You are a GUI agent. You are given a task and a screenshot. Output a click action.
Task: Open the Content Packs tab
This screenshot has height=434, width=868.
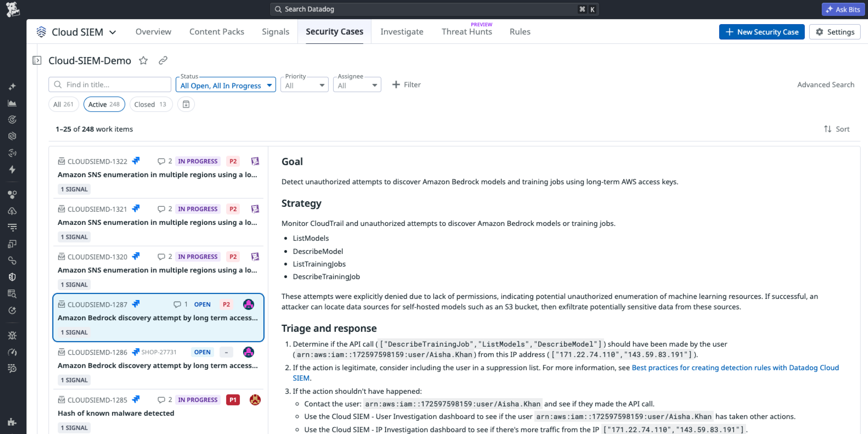[x=217, y=32]
